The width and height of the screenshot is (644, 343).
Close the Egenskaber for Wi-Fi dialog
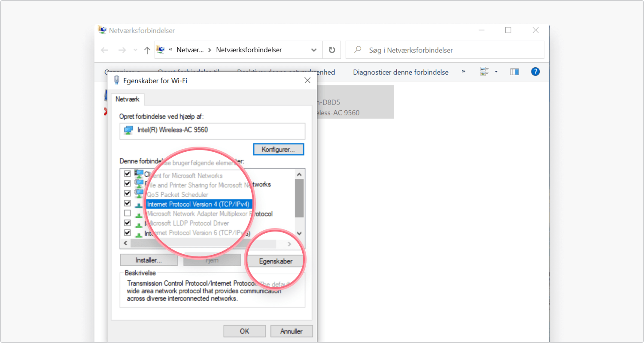pos(307,80)
